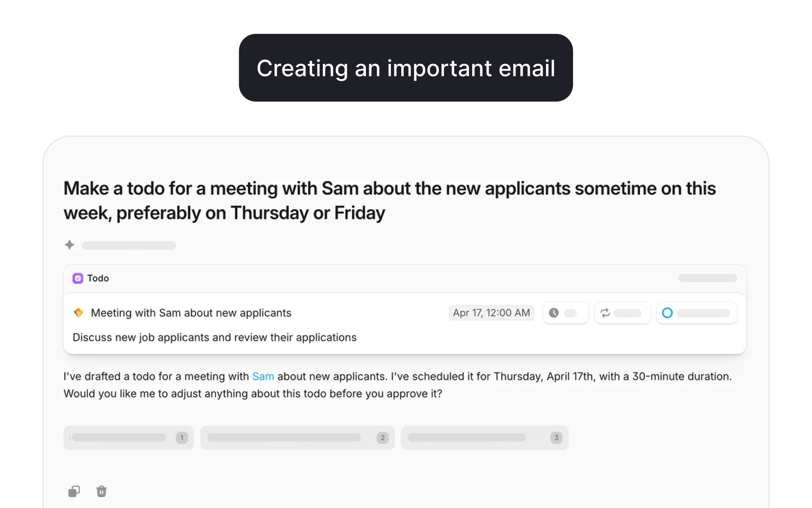The height and width of the screenshot is (508, 812).
Task: Click the placeholder pill in the Todo header
Action: [x=707, y=278]
